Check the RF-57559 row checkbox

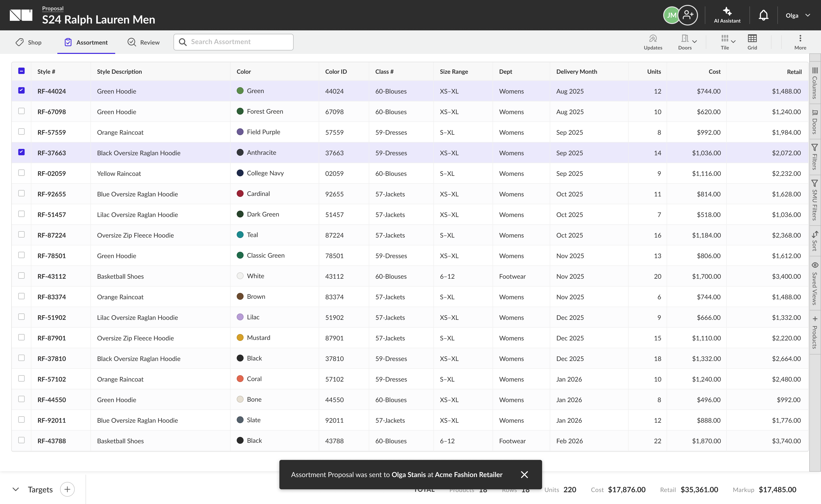[21, 132]
